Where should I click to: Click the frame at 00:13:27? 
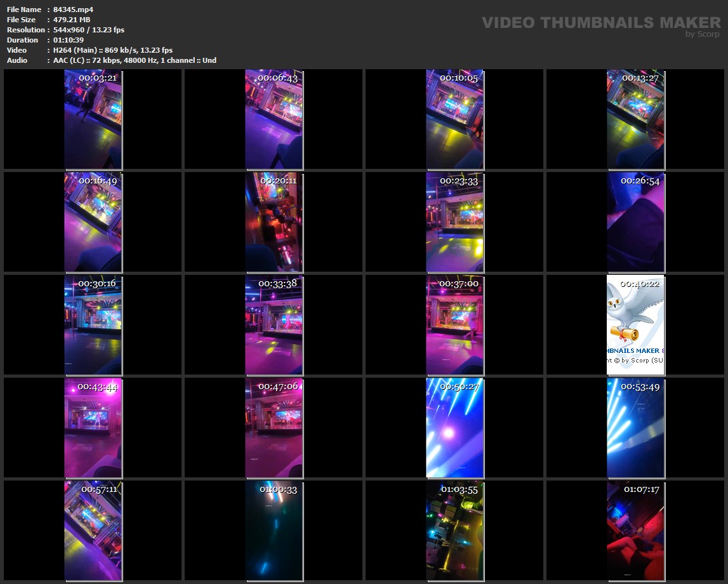click(636, 119)
